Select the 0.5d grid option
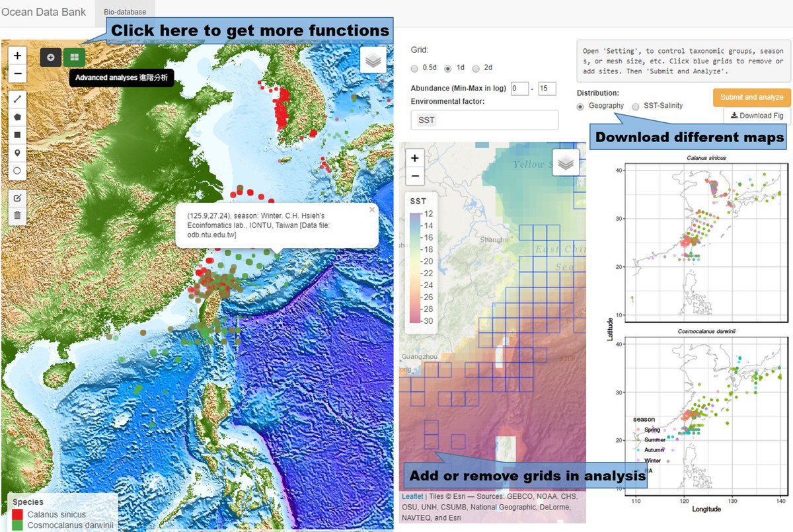793x532 pixels. 415,68
